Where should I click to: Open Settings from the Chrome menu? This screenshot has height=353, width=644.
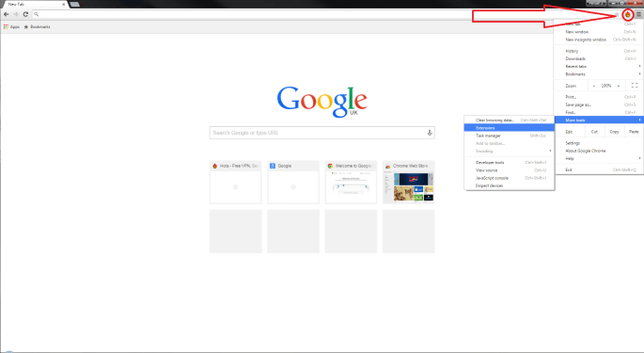599,143
